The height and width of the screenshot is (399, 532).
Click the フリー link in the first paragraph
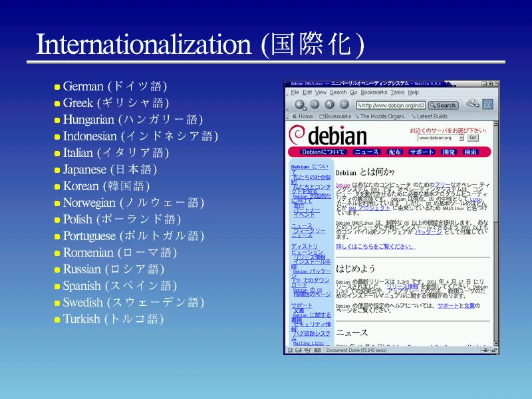[442, 185]
